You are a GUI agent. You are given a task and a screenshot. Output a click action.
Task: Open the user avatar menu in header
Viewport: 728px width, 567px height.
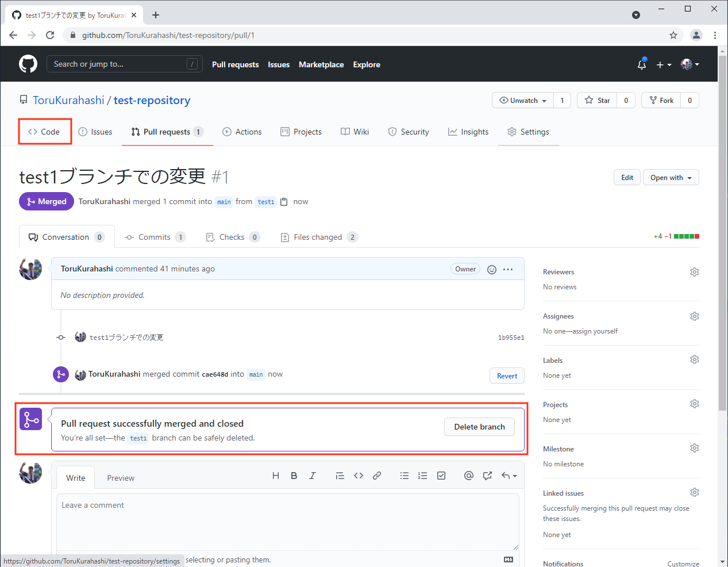pos(690,64)
